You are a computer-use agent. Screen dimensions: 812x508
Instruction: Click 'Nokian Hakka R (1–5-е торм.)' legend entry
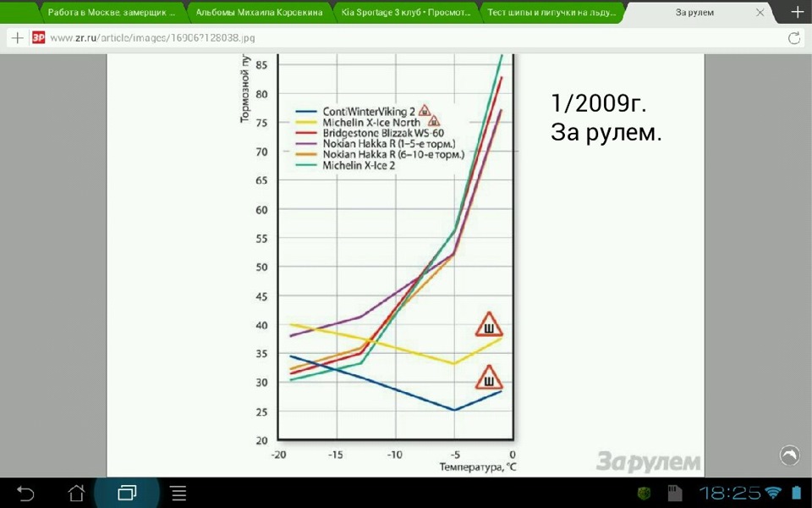point(376,144)
